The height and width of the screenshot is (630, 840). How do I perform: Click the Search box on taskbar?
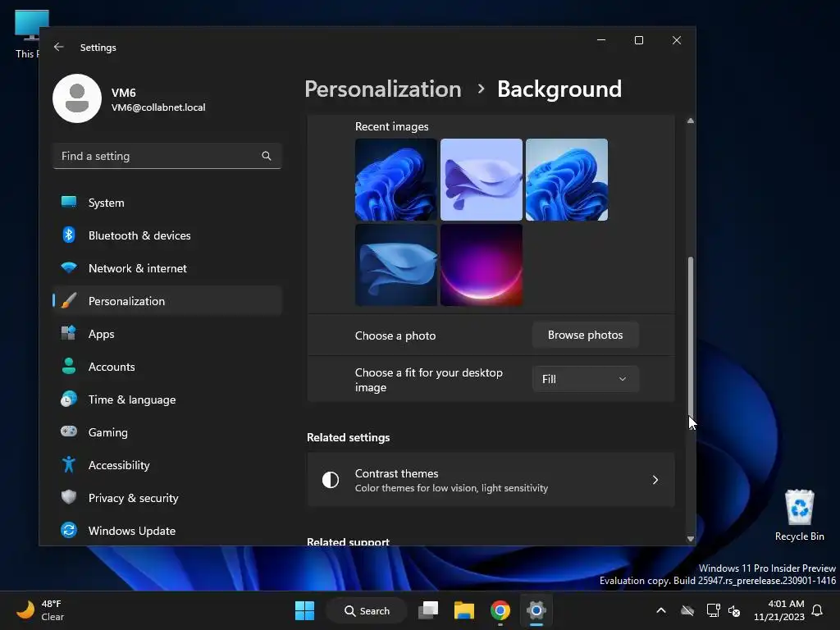tap(367, 610)
